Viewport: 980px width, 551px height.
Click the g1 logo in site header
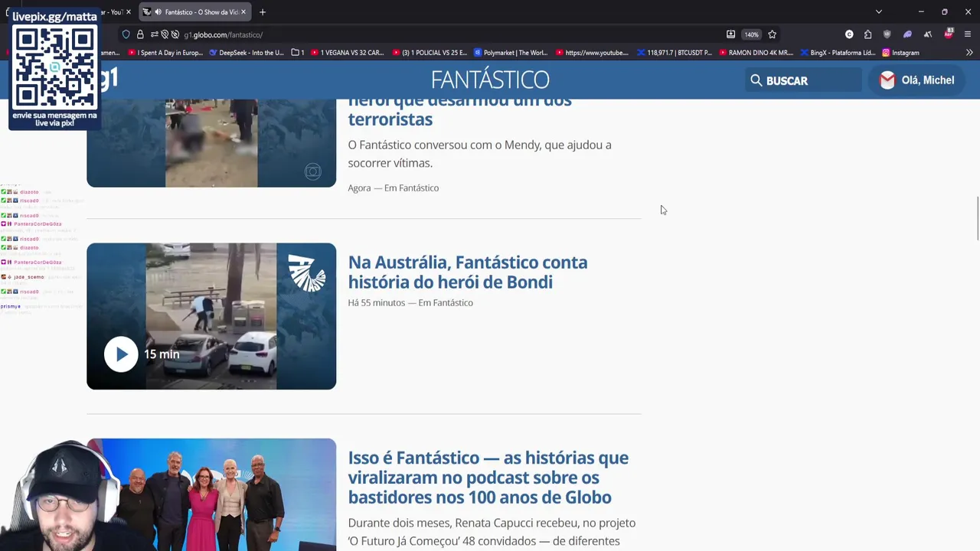coord(108,78)
